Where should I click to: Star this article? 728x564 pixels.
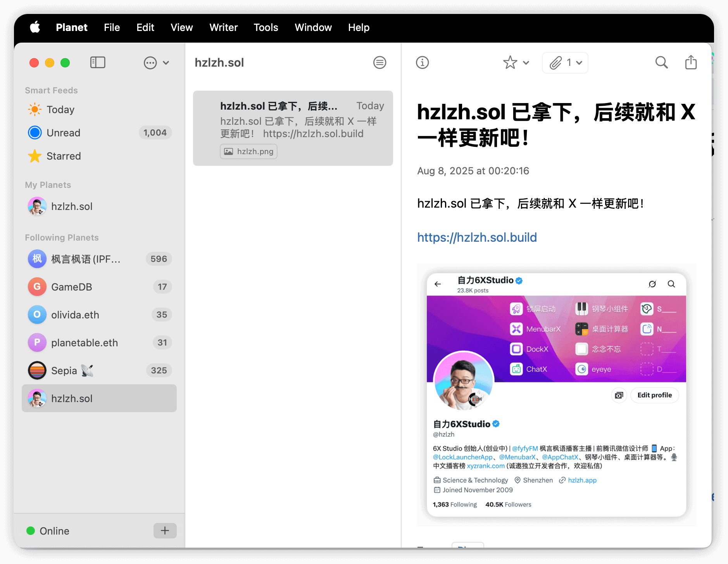click(510, 62)
